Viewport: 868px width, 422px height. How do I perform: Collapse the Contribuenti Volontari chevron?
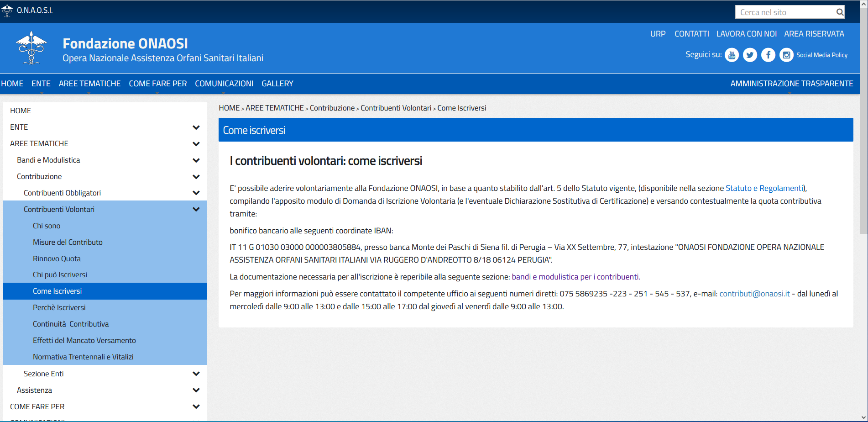click(x=196, y=210)
